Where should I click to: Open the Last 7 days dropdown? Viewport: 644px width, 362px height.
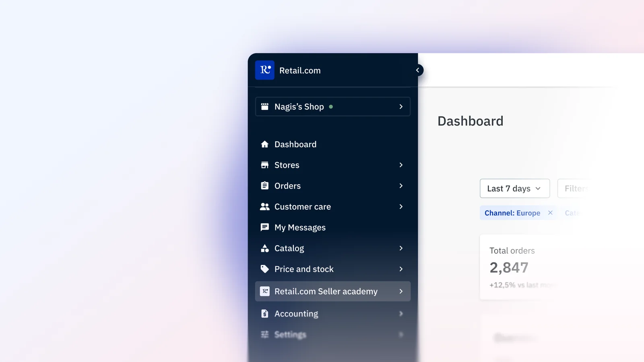pos(515,188)
